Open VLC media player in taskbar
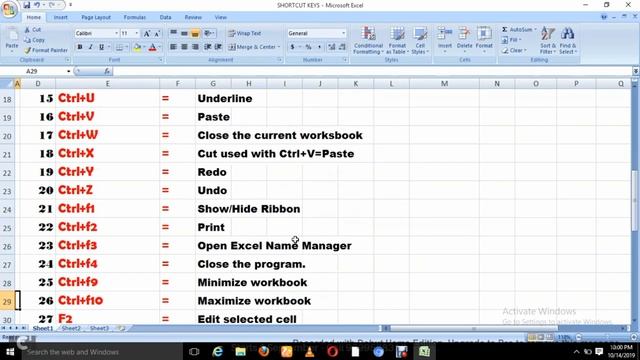Image resolution: width=640 pixels, height=360 pixels. point(309,351)
